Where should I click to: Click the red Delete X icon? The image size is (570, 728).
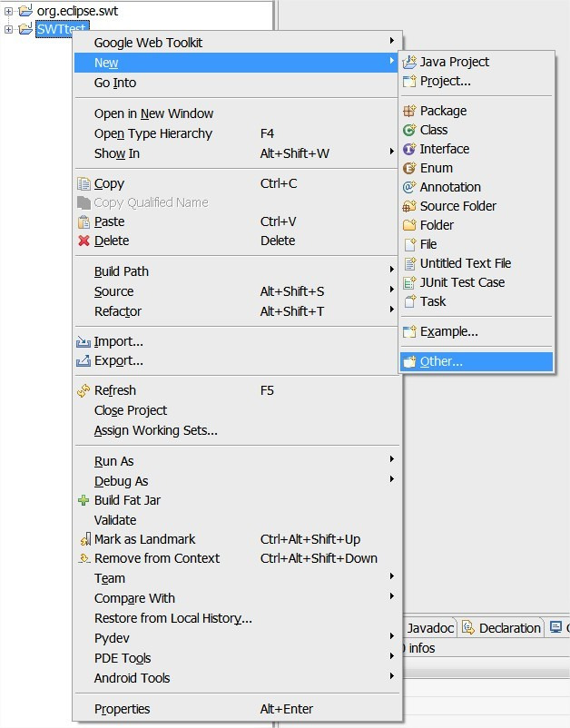pyautogui.click(x=84, y=241)
